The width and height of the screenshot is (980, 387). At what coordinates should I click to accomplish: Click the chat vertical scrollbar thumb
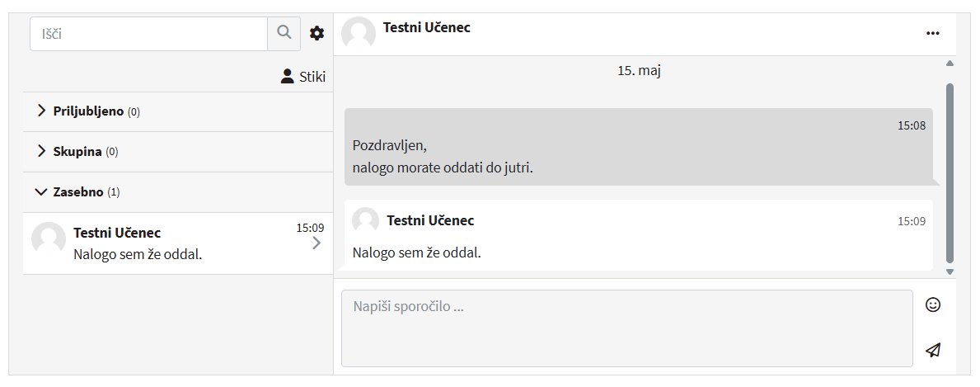click(x=950, y=172)
